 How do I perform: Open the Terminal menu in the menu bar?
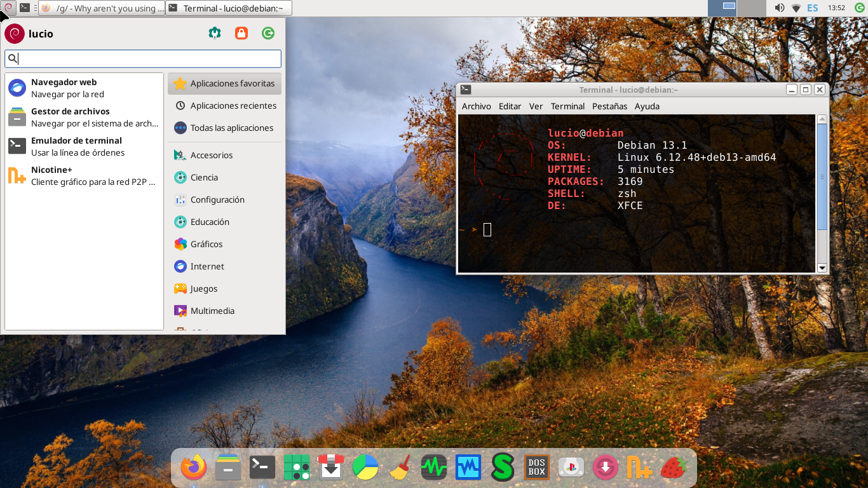567,106
